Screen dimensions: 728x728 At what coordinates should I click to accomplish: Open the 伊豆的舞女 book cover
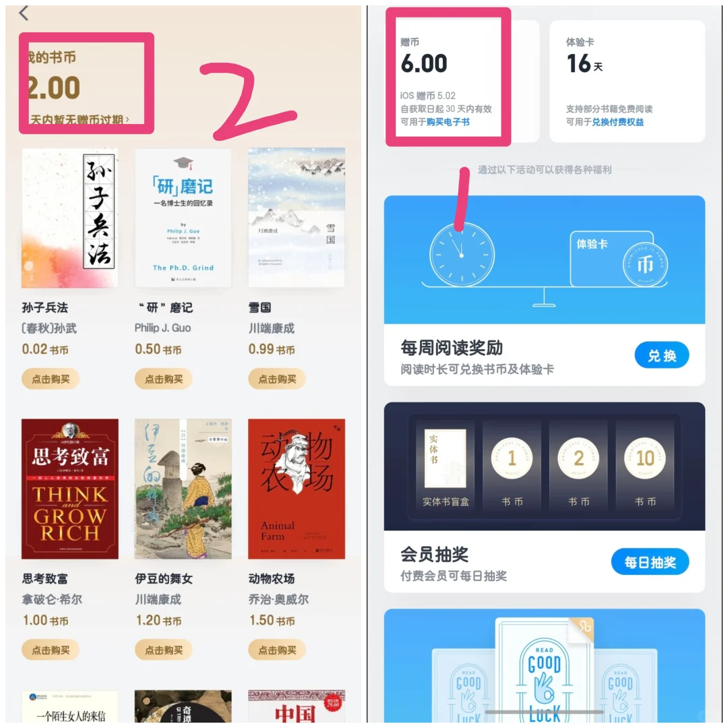coord(183,489)
